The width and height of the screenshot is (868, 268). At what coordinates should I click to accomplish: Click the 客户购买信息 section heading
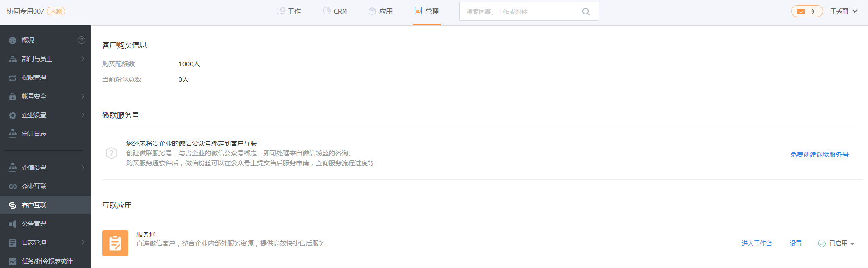(x=124, y=45)
